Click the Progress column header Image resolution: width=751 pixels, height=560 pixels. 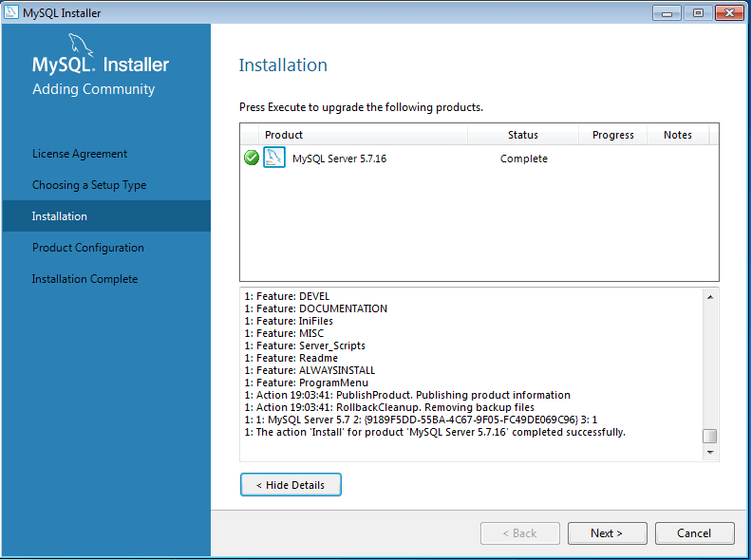point(613,135)
